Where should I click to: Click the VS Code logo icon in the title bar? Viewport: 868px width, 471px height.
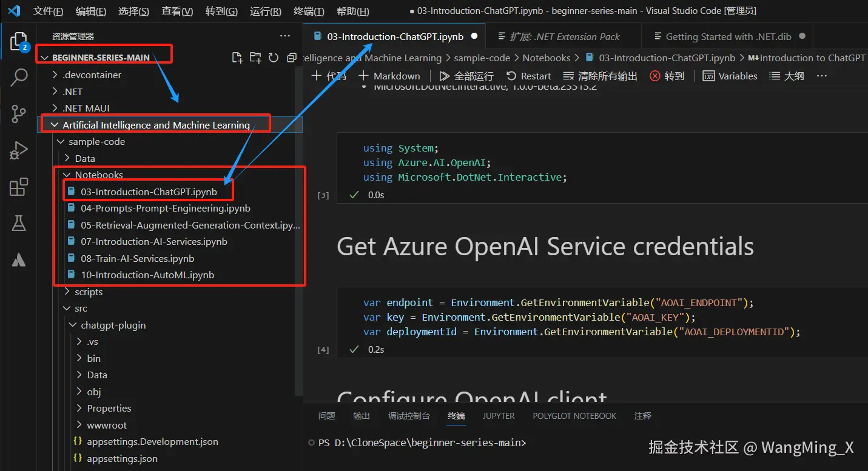click(14, 11)
